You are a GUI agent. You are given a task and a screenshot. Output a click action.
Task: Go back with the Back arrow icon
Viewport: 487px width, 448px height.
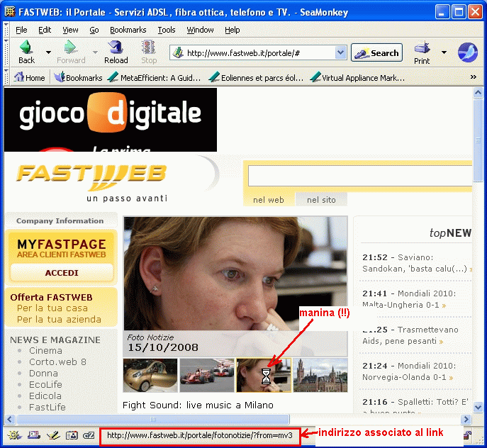(26, 47)
